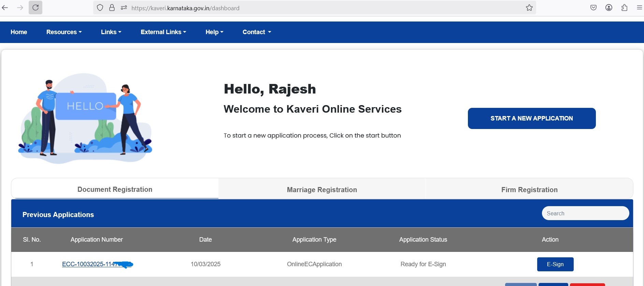Click the HELLO welcome illustration
The height and width of the screenshot is (286, 644).
pos(85,118)
